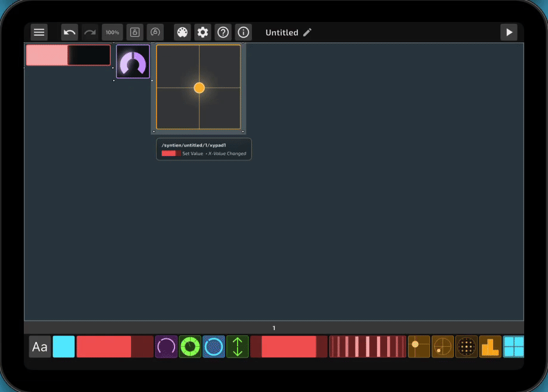Add the red multi-slider from the palette

coord(368,347)
